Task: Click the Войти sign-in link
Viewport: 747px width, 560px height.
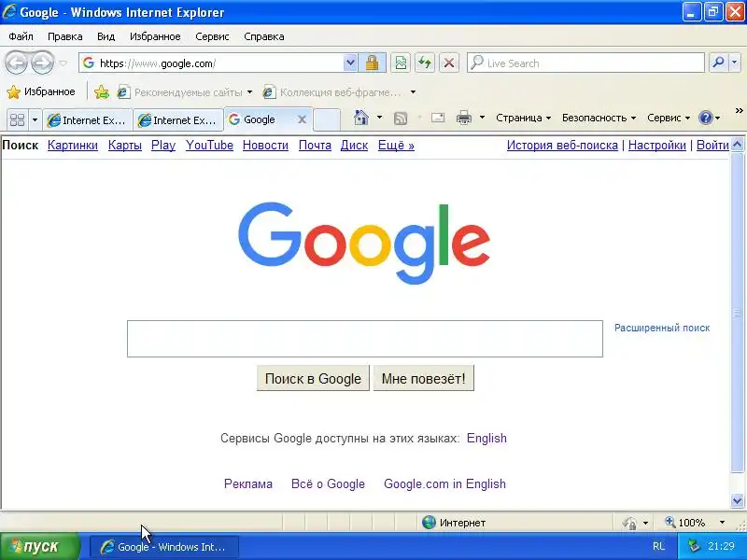Action: click(x=712, y=146)
